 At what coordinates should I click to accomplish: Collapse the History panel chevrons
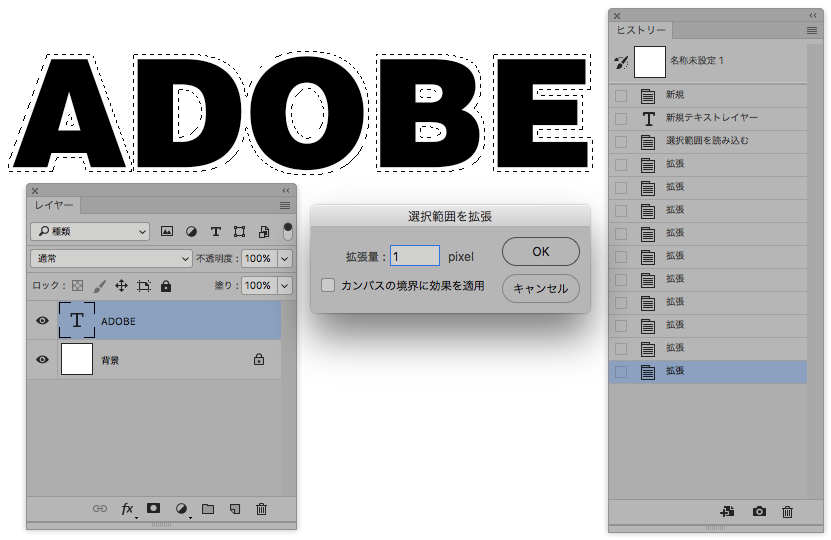[x=812, y=16]
